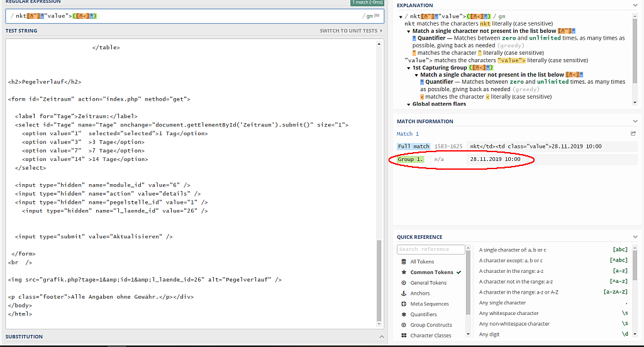This screenshot has height=347, width=644.
Task: Click the Group 1 value 28.11.2019 10:00
Action: tap(495, 159)
